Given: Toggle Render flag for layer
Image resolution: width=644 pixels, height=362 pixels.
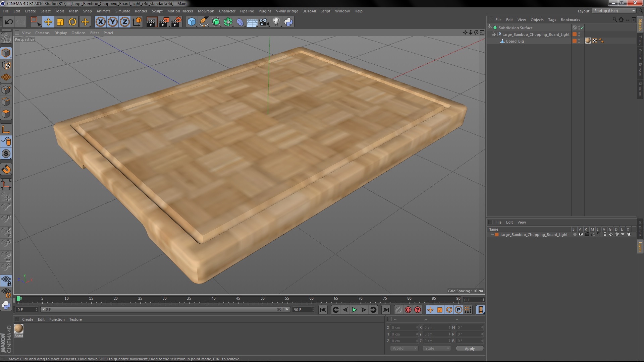Looking at the screenshot, I should (587, 234).
